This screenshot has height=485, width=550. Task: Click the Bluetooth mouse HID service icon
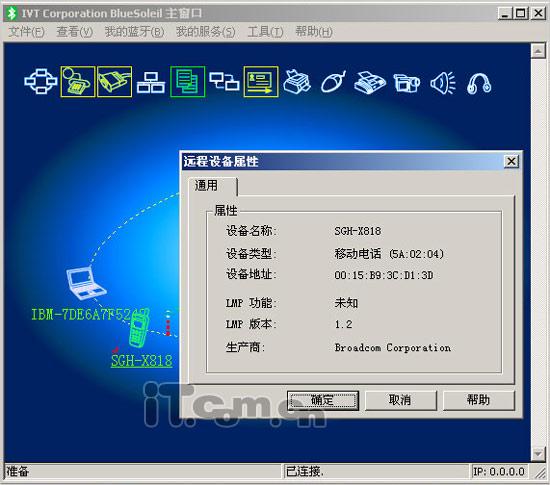pyautogui.click(x=334, y=82)
